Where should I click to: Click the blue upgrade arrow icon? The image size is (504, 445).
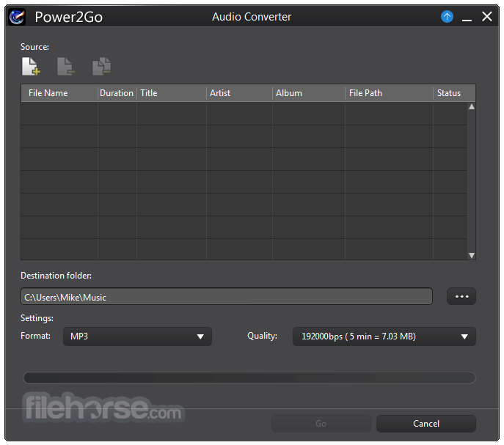point(447,16)
